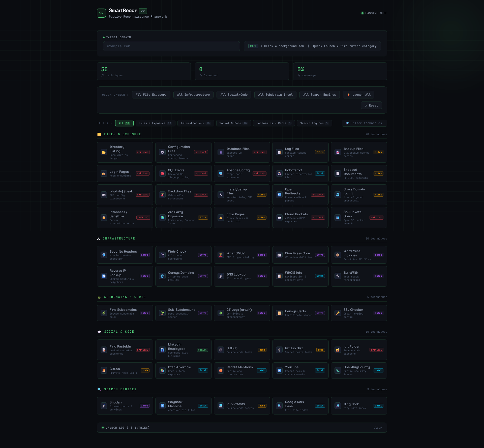Launch All File Exposure techniques
Viewport: 484px width, 448px height.
(x=151, y=95)
